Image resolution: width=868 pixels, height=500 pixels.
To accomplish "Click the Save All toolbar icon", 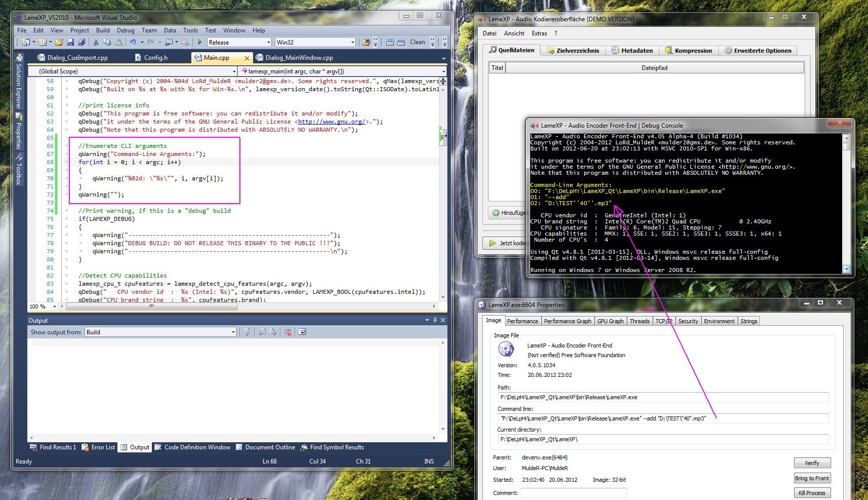I will [81, 42].
